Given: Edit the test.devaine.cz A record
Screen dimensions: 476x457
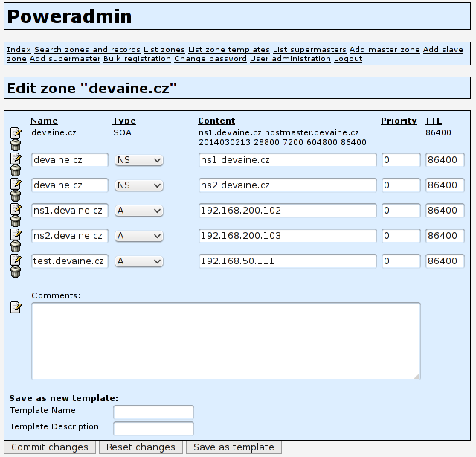Looking at the screenshot, I should [16, 260].
